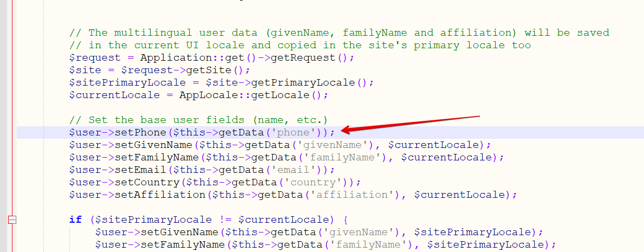644x252 pixels.
Task: Click the setGivenName line that ends with $sitePrimaryLocale
Action: tap(319, 232)
